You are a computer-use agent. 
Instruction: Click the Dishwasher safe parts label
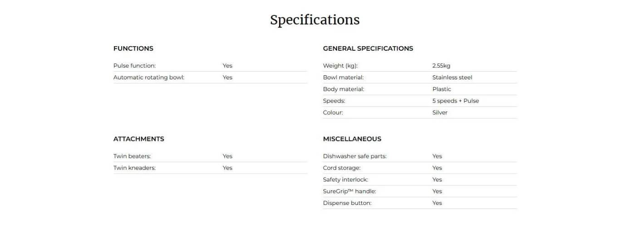tap(354, 156)
